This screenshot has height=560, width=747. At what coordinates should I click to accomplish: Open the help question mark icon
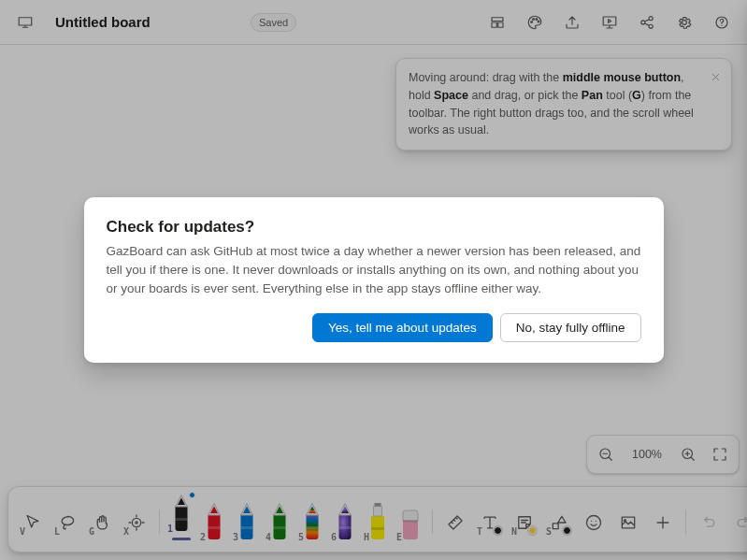722,22
